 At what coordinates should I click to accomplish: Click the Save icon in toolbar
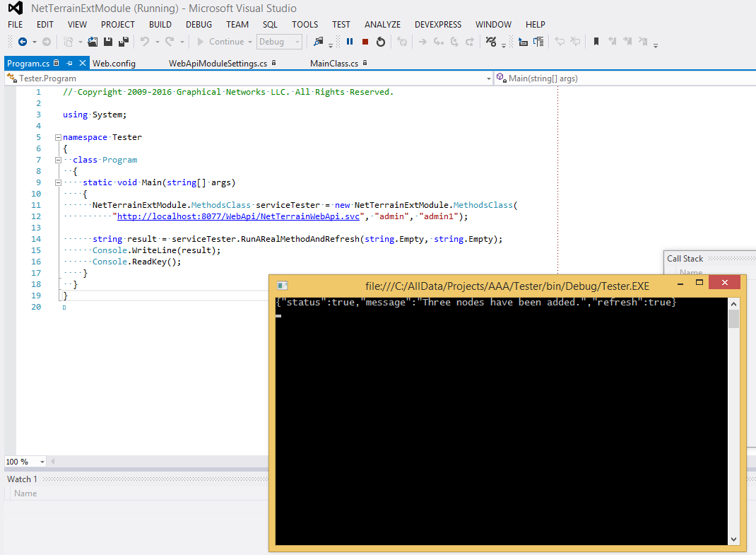click(x=108, y=42)
